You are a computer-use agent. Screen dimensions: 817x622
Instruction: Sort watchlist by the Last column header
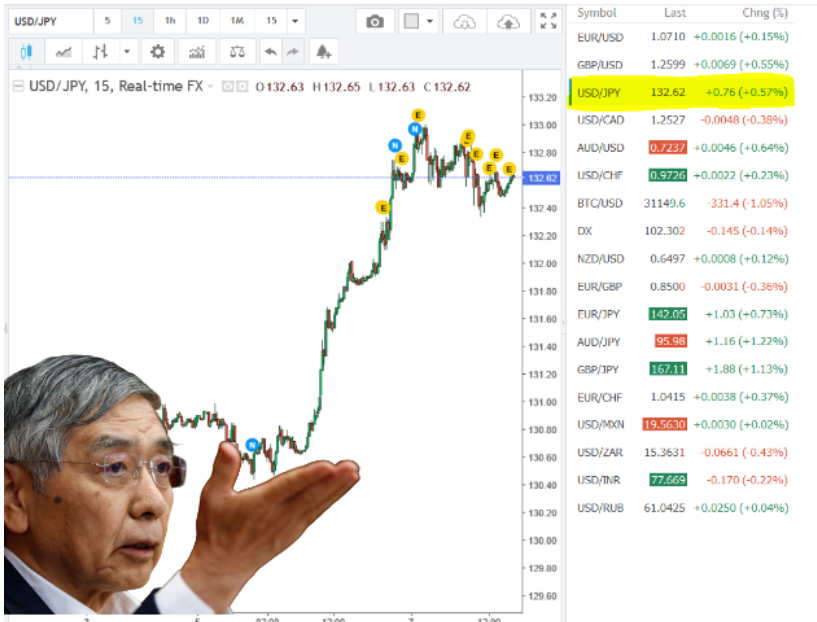pos(675,13)
